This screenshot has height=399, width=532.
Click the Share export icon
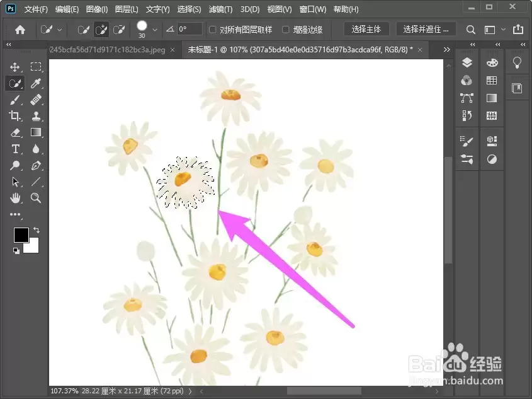518,30
